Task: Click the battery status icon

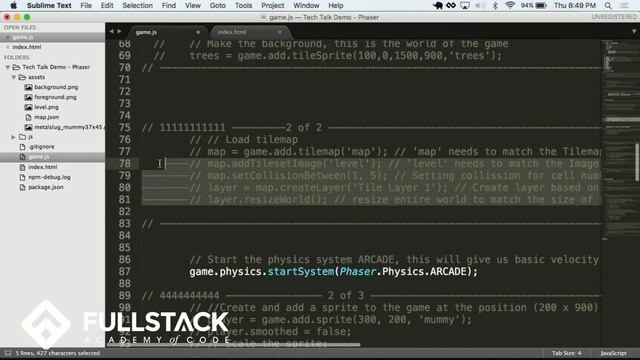Action: pos(541,5)
